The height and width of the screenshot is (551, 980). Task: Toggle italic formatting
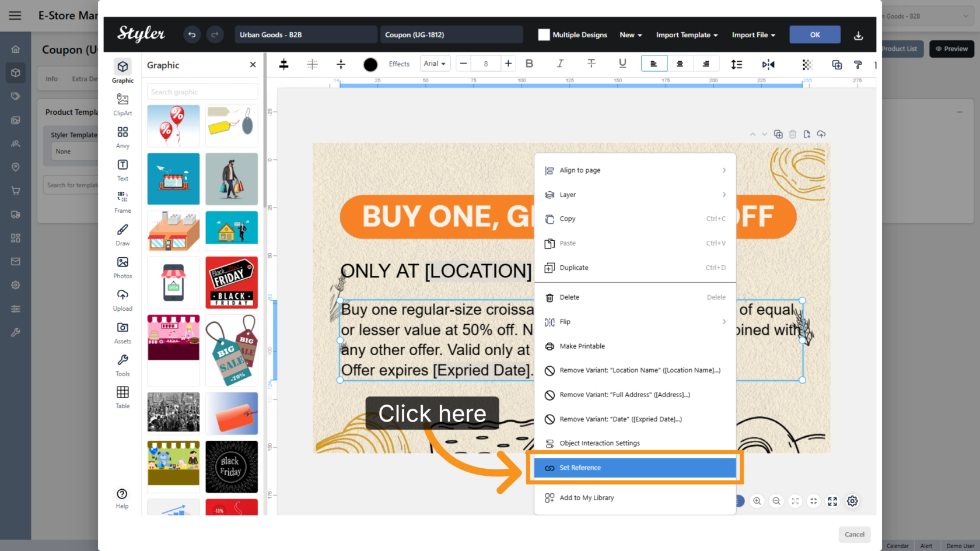560,64
